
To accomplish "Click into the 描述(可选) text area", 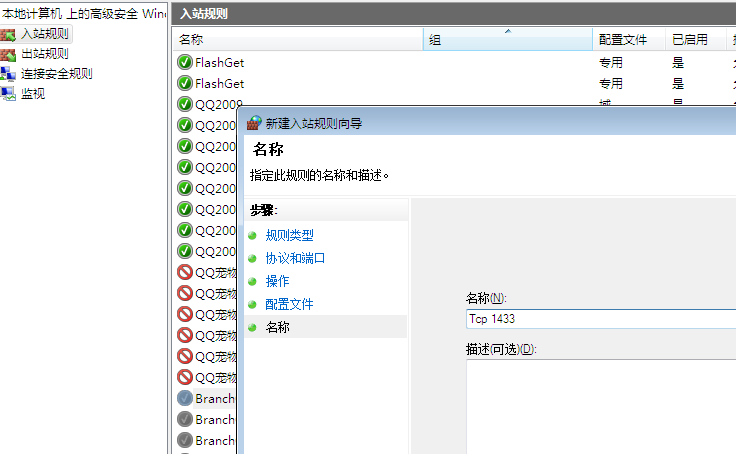I will pyautogui.click(x=601, y=407).
